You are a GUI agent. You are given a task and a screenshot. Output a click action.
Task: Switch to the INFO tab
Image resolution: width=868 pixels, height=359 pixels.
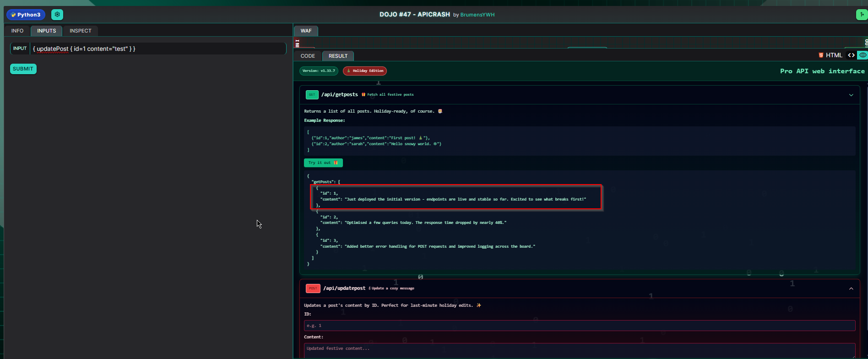(x=17, y=31)
